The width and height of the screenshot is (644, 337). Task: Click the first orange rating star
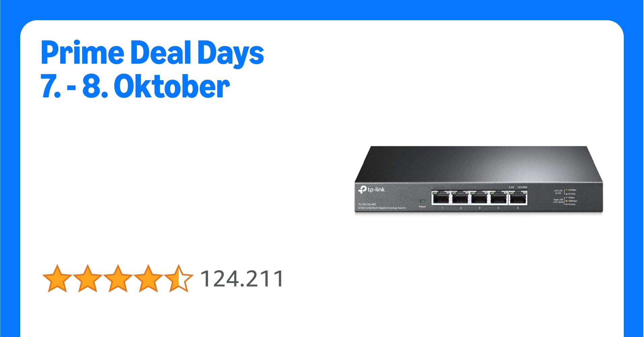57,278
